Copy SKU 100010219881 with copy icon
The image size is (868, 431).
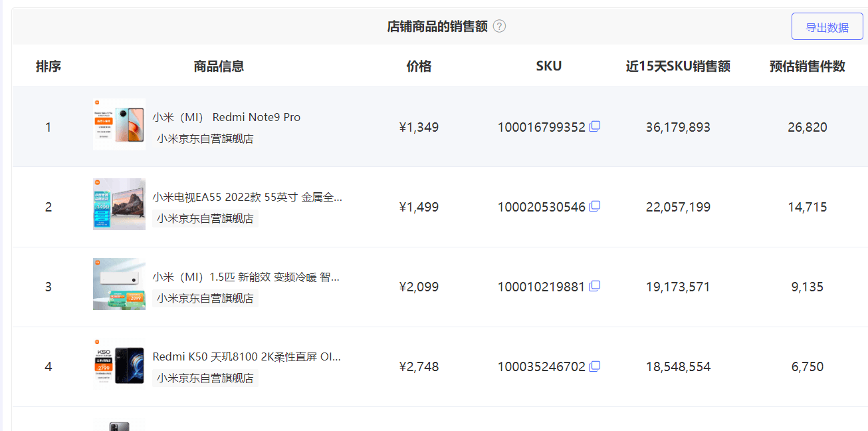(x=595, y=286)
